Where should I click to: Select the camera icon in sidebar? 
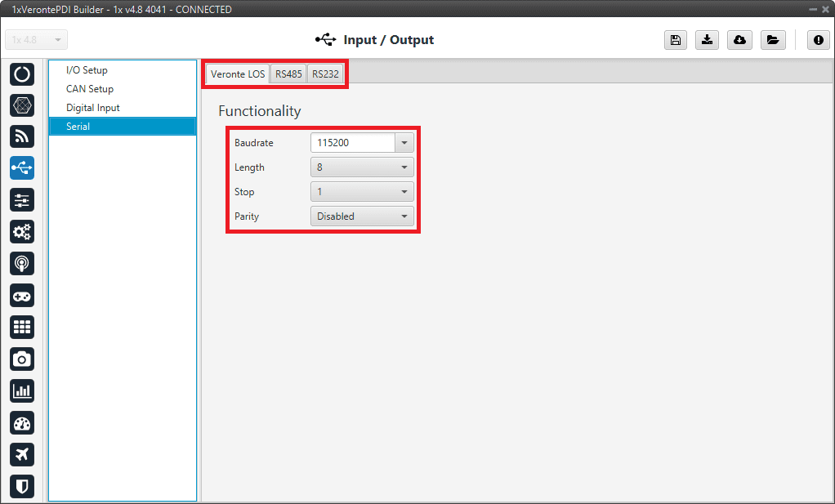coord(22,359)
